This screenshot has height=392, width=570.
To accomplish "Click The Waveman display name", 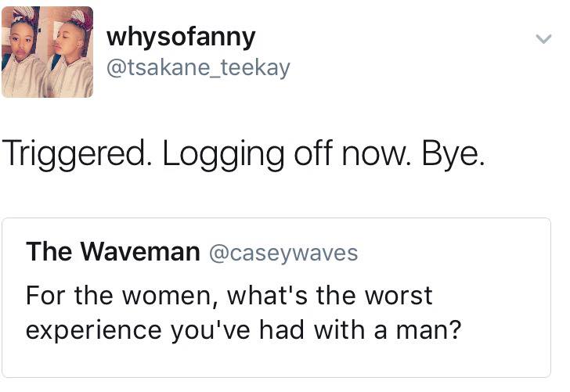I will pos(113,251).
